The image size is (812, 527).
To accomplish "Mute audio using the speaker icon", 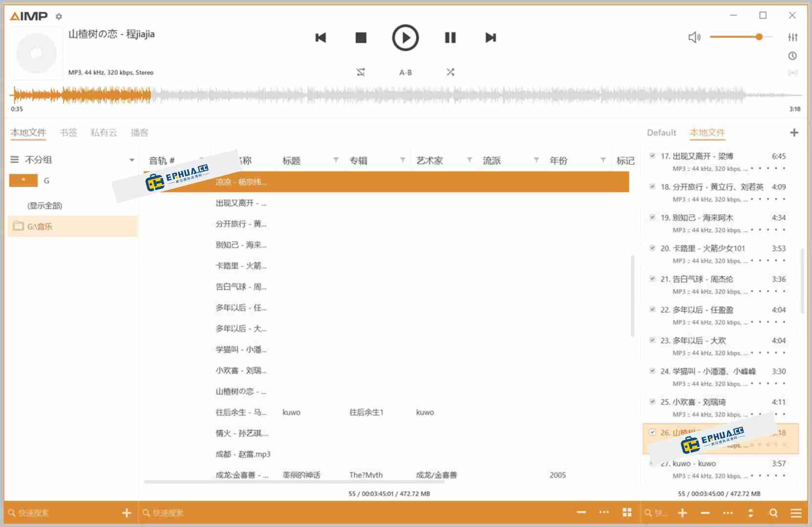I will click(694, 37).
